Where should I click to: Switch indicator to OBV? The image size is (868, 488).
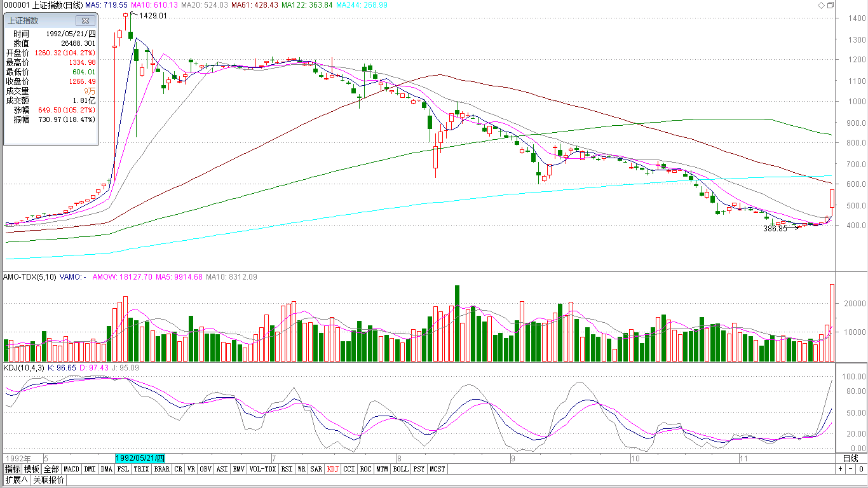pyautogui.click(x=205, y=469)
